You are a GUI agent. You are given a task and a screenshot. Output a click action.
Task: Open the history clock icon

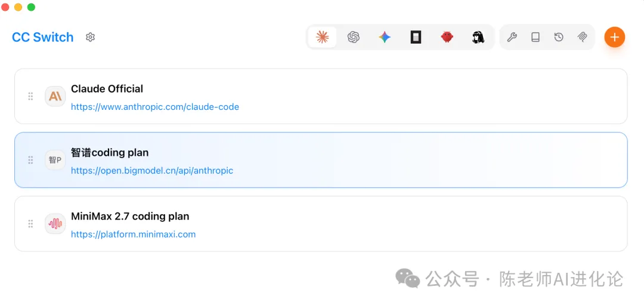coord(559,37)
